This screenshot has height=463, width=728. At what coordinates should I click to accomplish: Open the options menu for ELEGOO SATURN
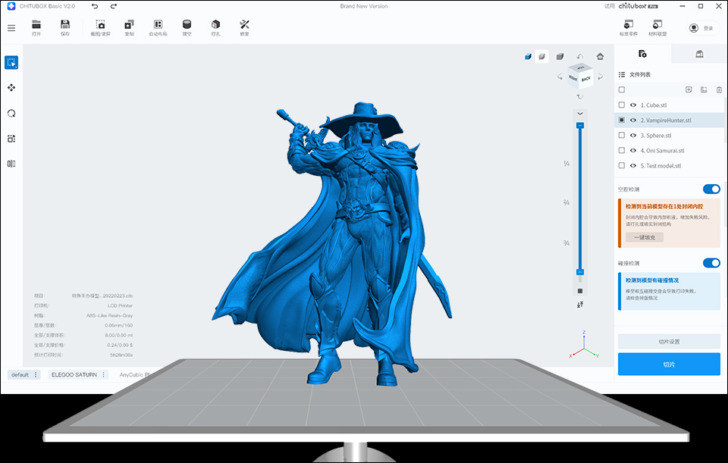click(104, 374)
